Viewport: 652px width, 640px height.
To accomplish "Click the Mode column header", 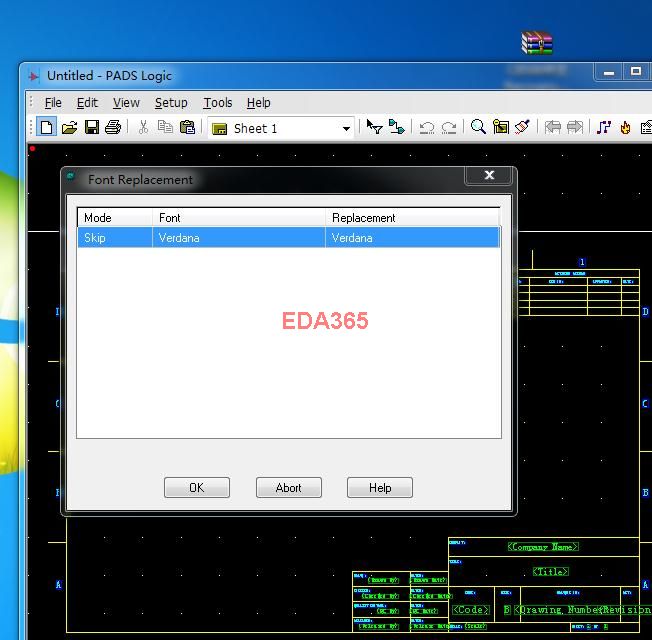I will 115,217.
